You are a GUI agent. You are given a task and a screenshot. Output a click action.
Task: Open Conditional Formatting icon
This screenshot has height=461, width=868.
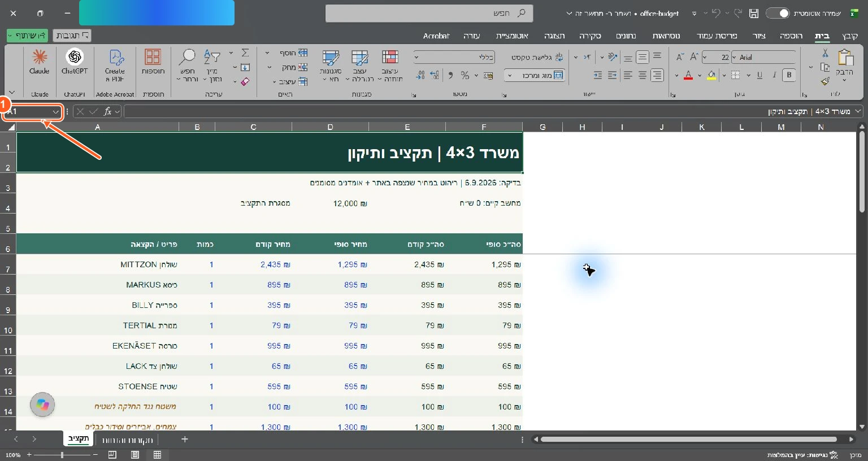click(x=390, y=58)
